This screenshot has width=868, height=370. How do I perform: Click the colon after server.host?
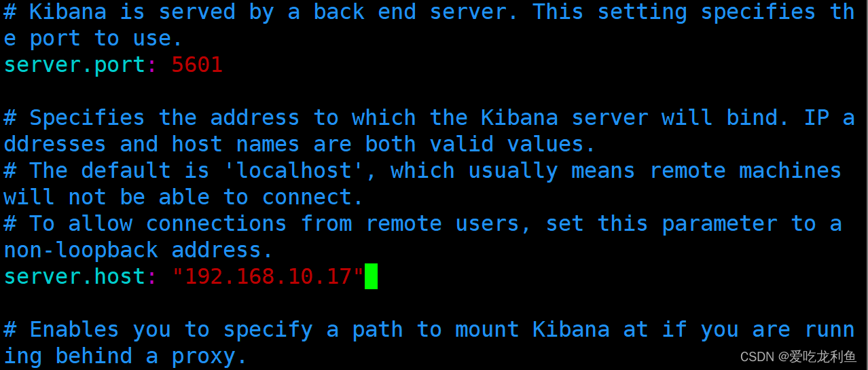pyautogui.click(x=152, y=277)
